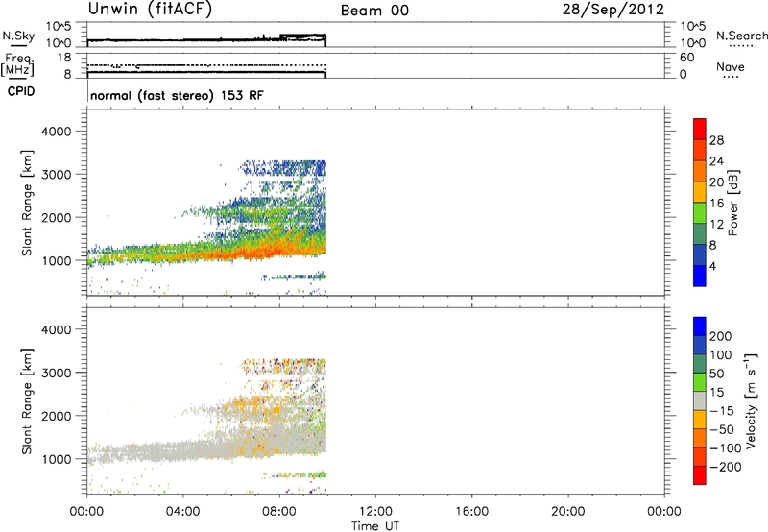Click the power colorbar red segment

[700, 129]
